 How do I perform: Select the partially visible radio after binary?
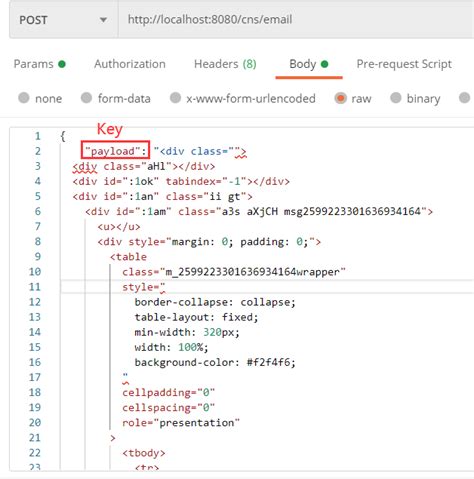pos(464,98)
